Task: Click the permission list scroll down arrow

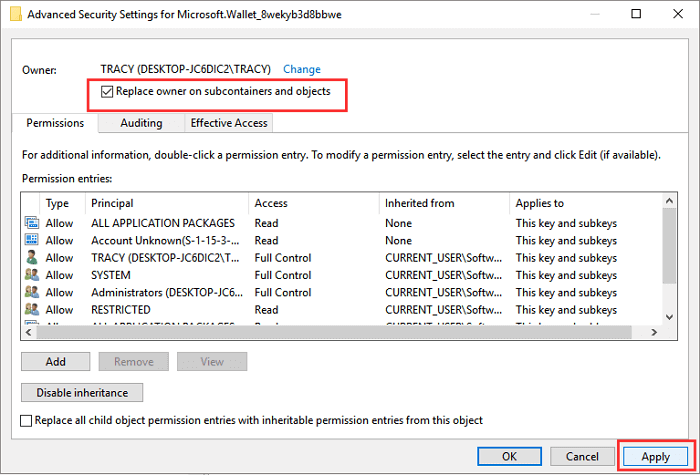Action: (670, 318)
